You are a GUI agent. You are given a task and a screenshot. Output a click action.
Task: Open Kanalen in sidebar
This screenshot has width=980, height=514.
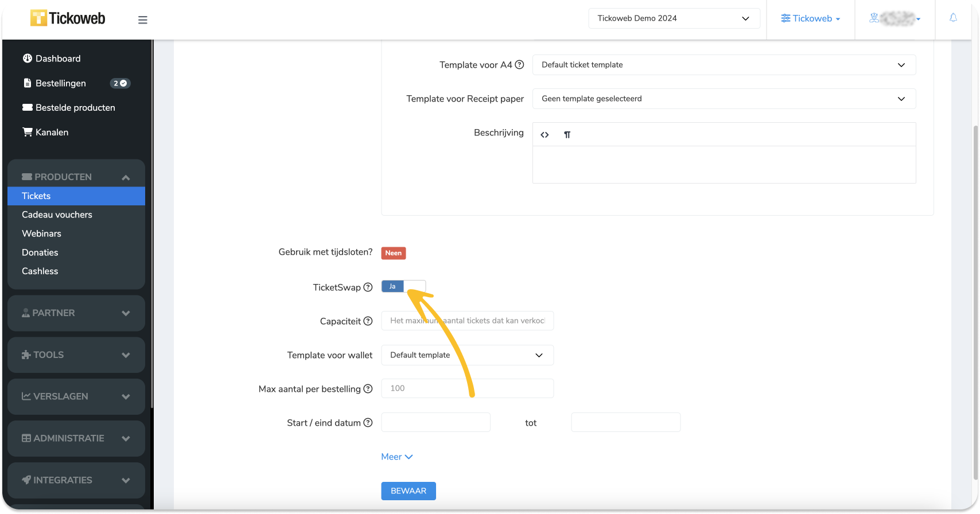point(45,133)
